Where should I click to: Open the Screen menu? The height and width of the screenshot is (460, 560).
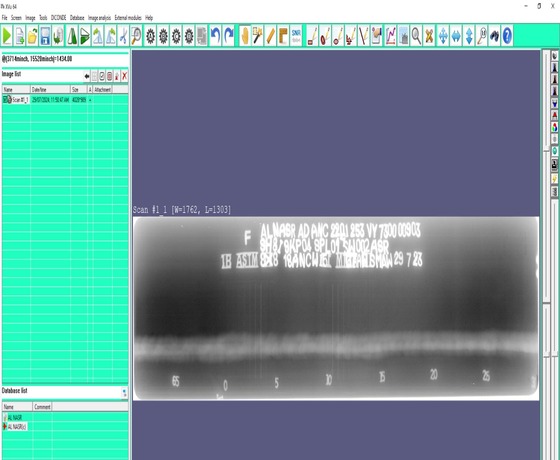coord(16,18)
